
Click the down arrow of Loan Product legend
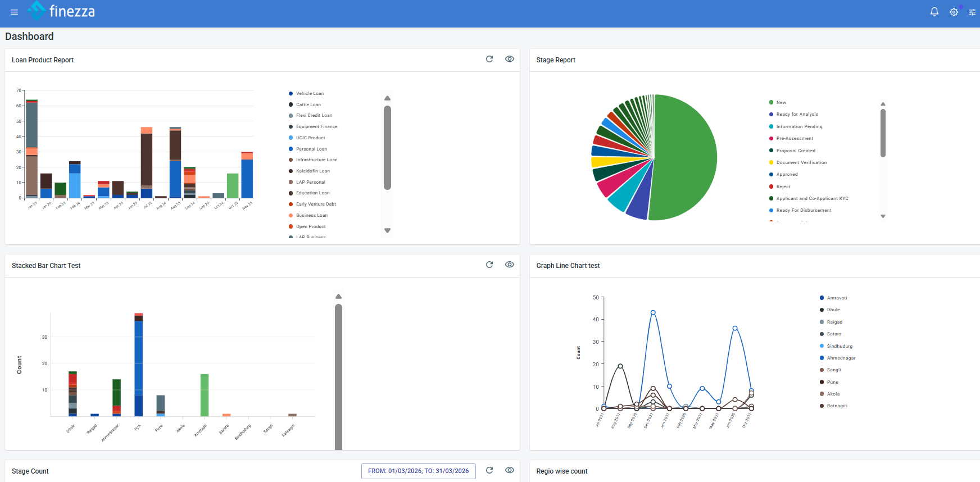(x=387, y=230)
